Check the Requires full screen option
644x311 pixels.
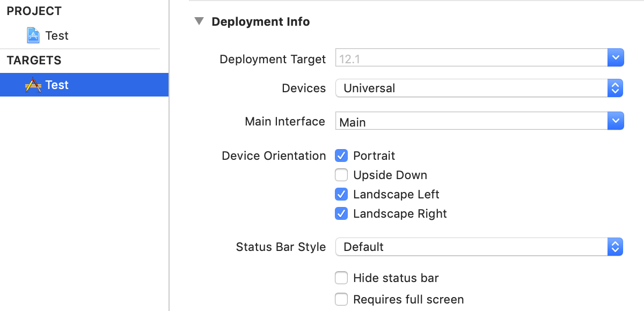tap(341, 299)
